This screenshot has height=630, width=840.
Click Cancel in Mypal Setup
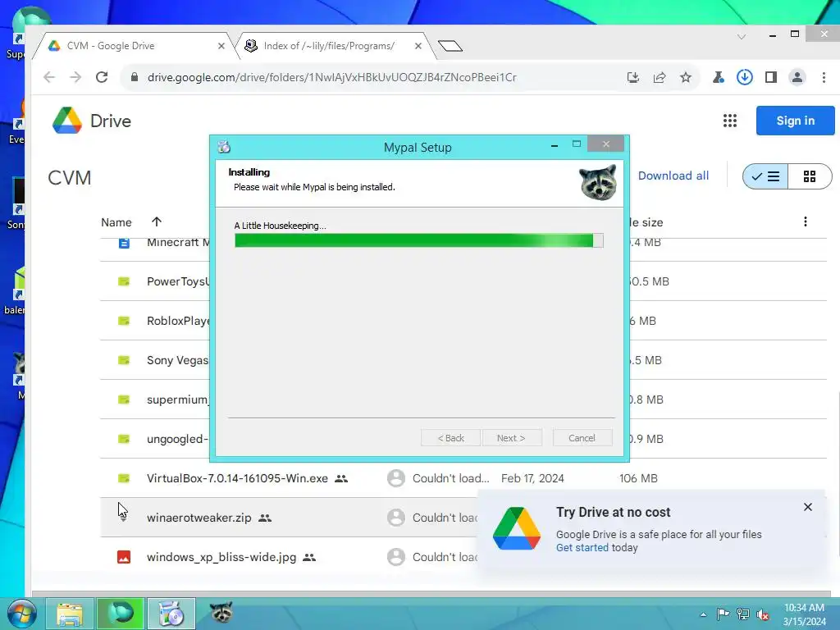pyautogui.click(x=582, y=438)
